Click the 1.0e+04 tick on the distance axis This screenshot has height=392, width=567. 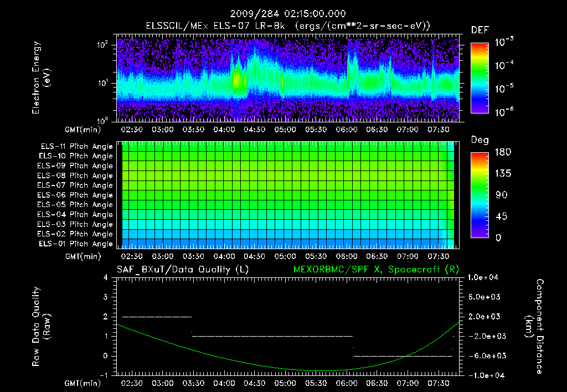coord(483,277)
